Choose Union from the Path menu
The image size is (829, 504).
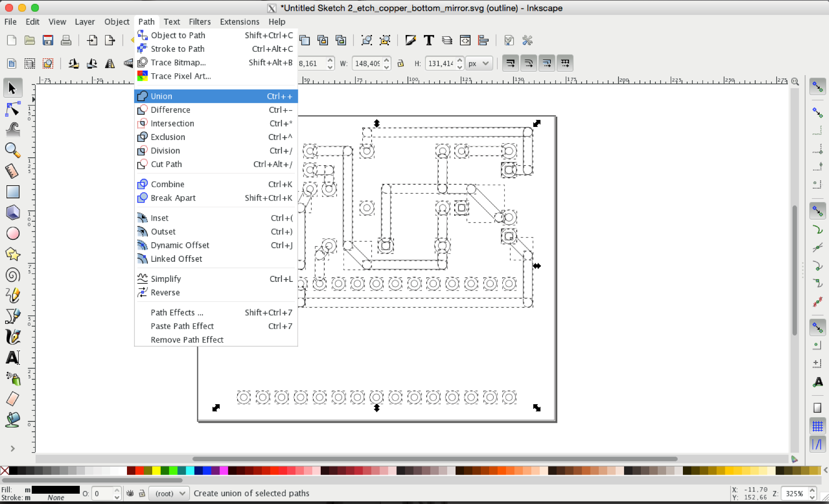(x=216, y=96)
